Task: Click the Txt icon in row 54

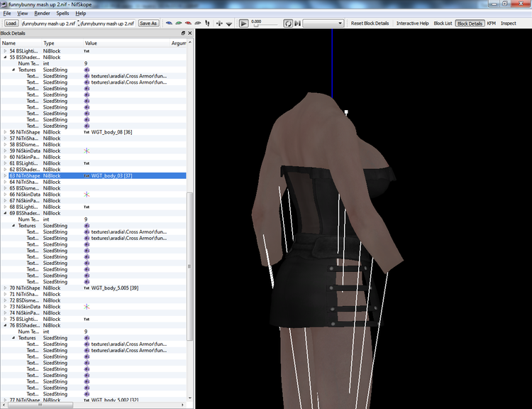Action: point(87,51)
